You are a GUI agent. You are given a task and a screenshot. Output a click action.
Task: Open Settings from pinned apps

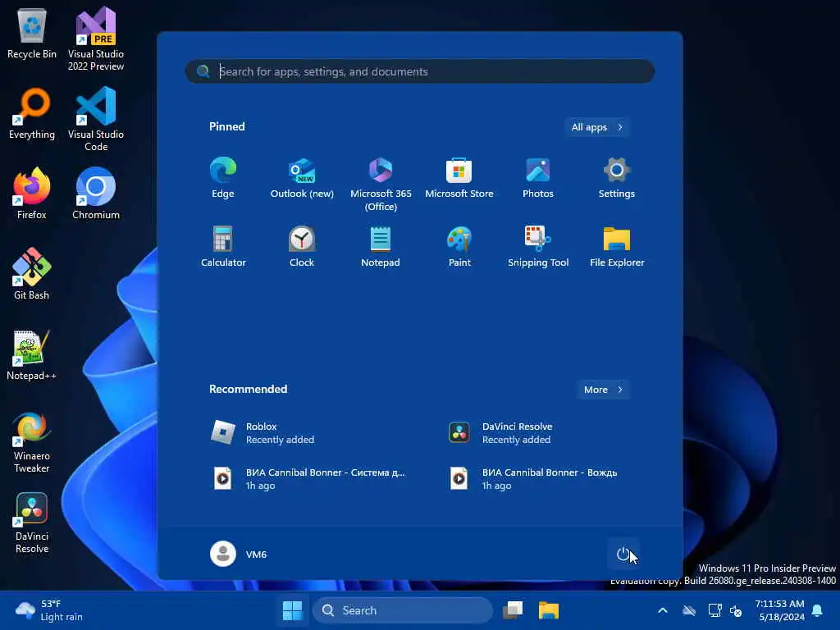click(x=617, y=178)
